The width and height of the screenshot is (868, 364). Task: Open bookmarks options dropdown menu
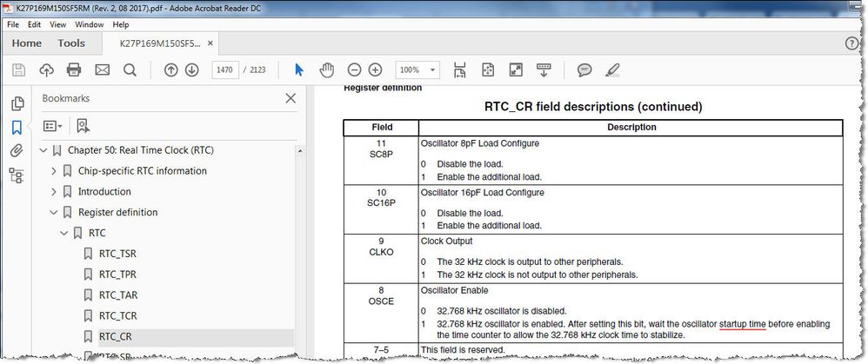53,126
